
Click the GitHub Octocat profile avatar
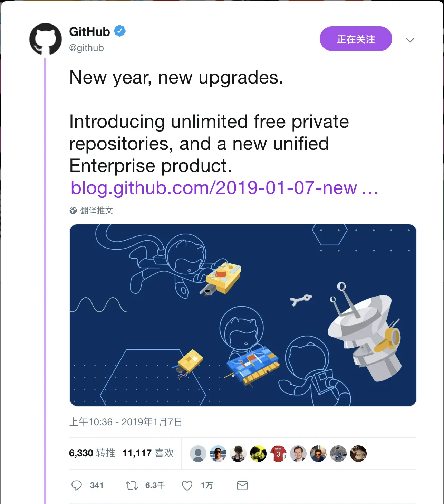[x=46, y=39]
